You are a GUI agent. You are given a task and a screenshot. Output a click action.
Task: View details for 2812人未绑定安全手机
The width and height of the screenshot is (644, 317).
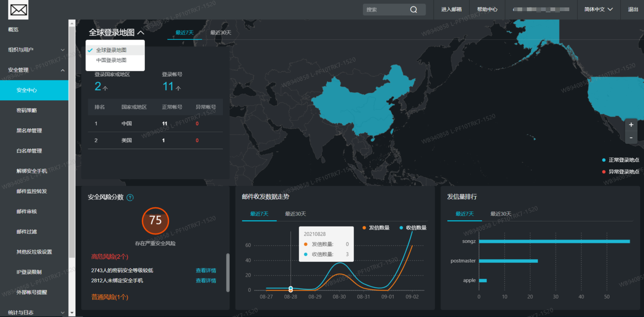click(x=206, y=281)
